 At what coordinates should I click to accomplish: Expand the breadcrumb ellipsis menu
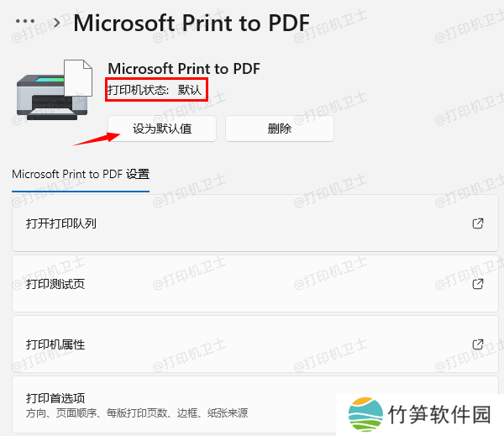tap(25, 21)
